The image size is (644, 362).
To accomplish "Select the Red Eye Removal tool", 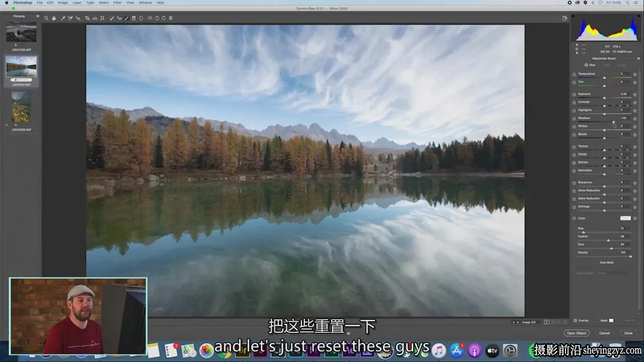I will coord(119,18).
